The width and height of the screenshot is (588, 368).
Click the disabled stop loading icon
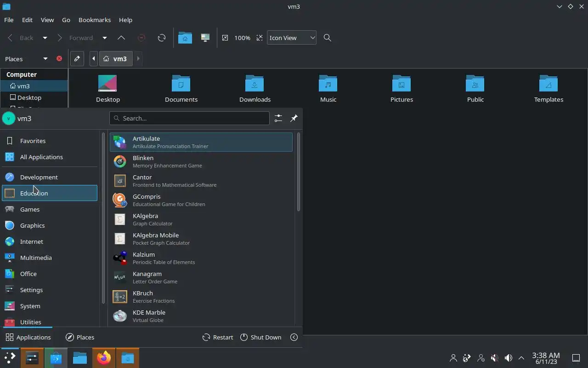[141, 38]
